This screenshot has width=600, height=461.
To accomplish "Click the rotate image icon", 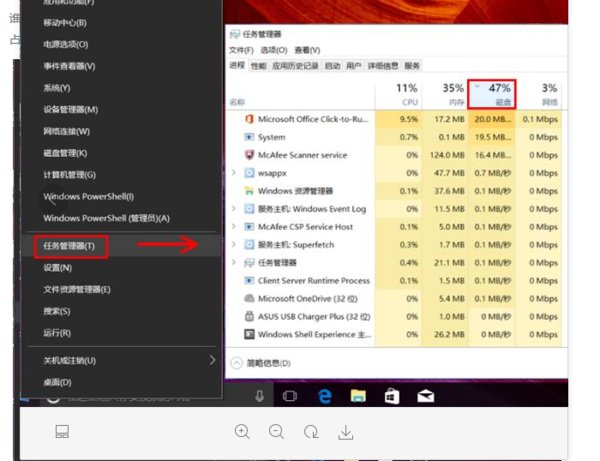I will [311, 432].
